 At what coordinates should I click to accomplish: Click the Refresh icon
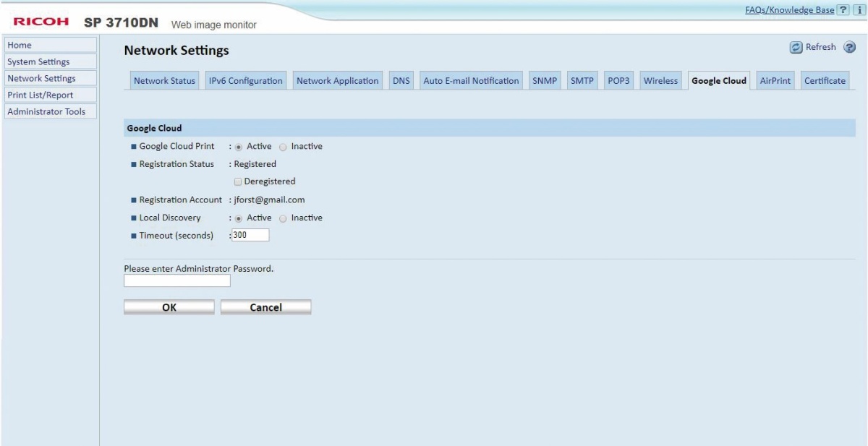[796, 48]
